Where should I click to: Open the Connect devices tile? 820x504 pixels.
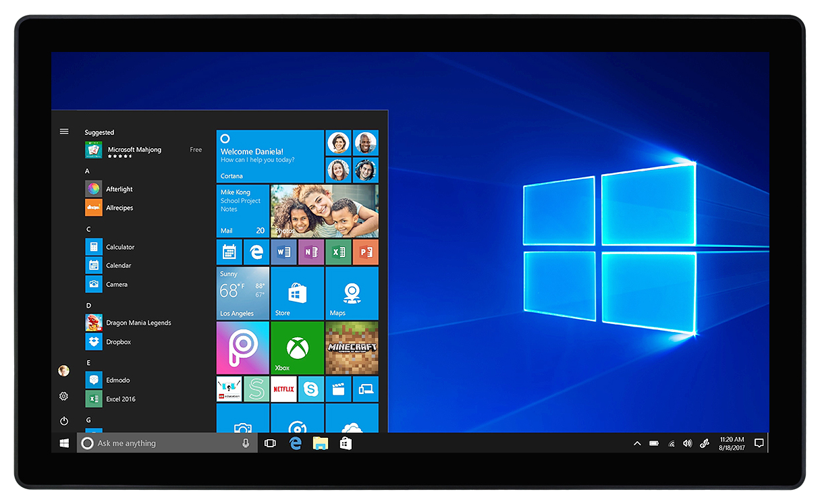366,389
